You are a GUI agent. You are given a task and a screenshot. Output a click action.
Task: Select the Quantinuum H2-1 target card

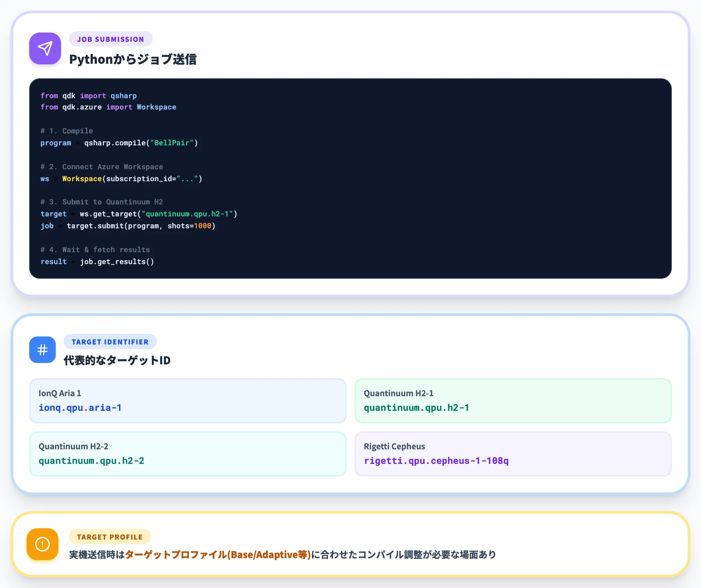tap(513, 401)
